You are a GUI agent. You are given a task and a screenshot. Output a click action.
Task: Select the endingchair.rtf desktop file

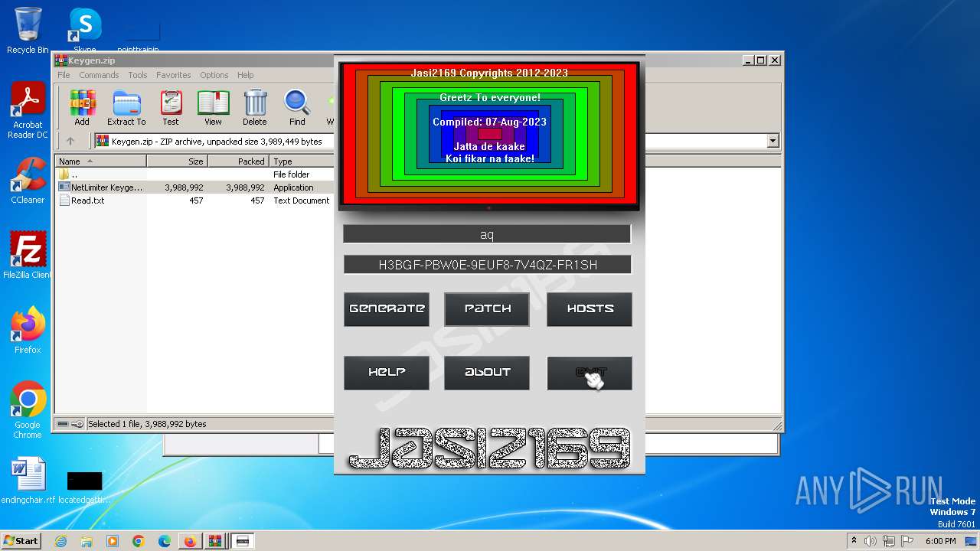28,481
